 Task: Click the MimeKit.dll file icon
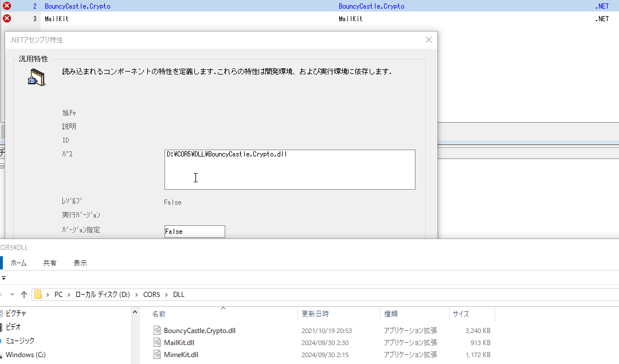[x=158, y=355]
